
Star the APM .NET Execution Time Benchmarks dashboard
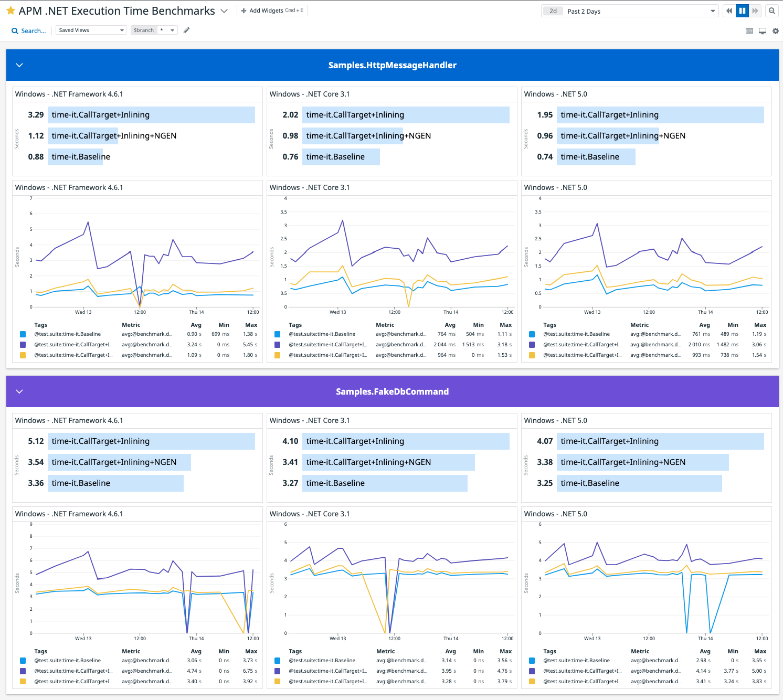[10, 11]
